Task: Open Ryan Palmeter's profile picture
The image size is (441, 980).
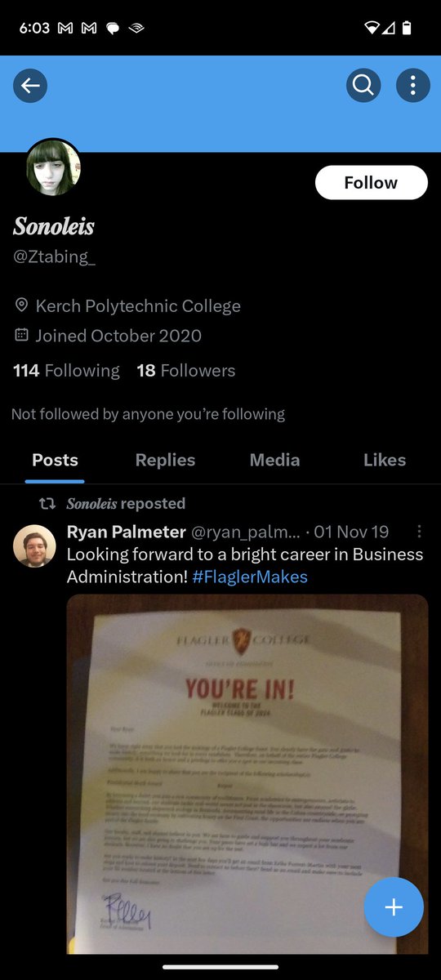Action: coord(34,546)
